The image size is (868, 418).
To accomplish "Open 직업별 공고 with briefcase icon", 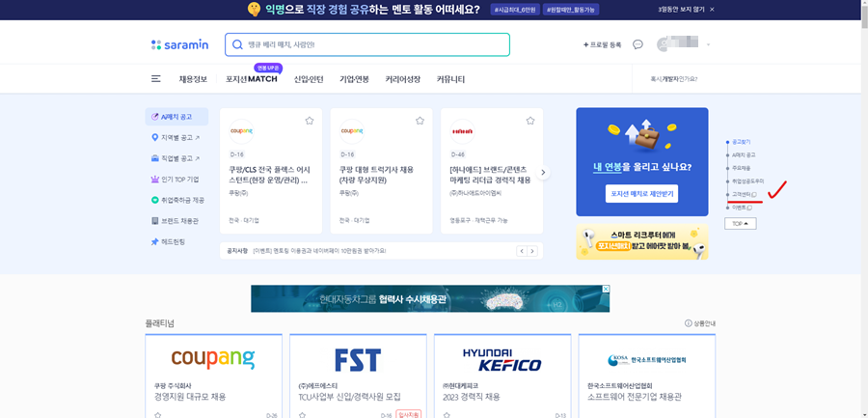I will (176, 158).
